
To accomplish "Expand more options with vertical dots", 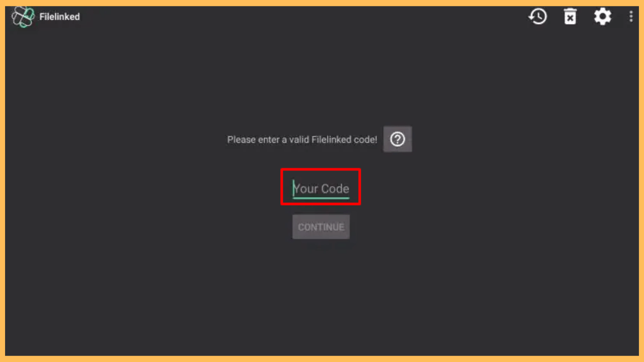I will [x=631, y=17].
